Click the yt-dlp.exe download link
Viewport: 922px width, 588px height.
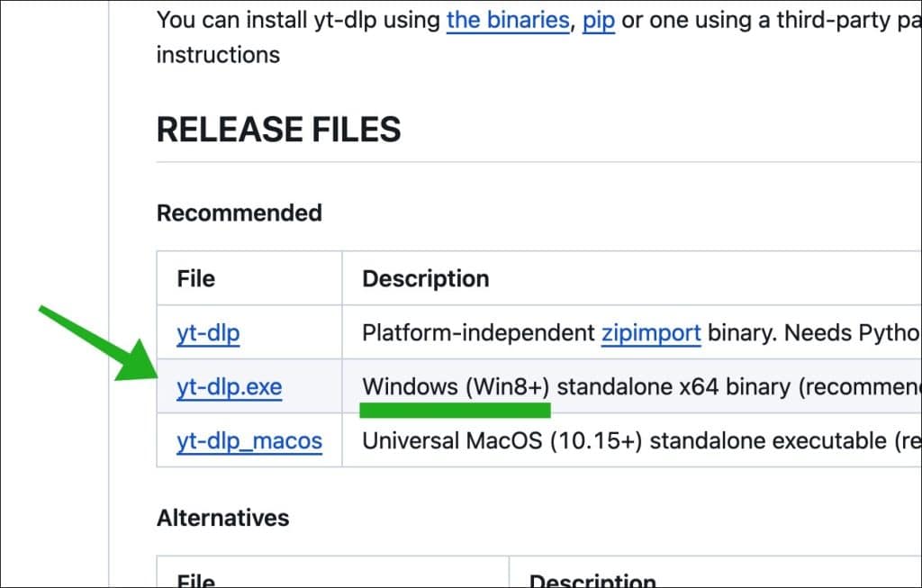(230, 387)
